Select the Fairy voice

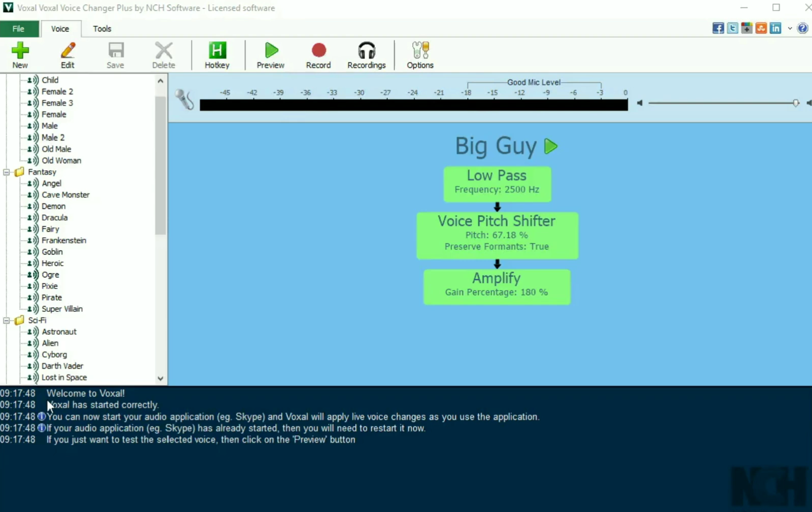pyautogui.click(x=50, y=229)
